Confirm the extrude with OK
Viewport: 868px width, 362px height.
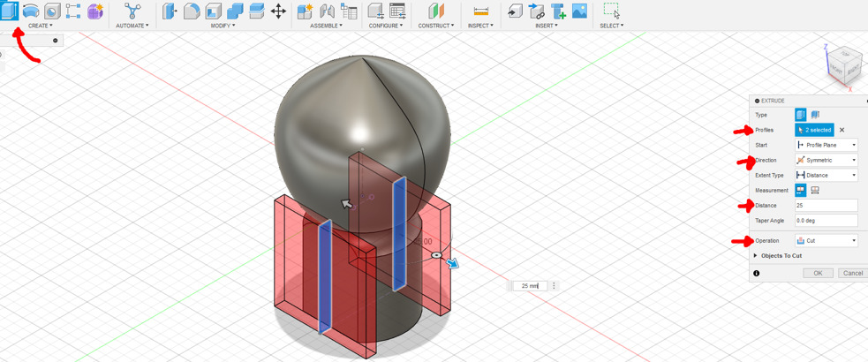[x=819, y=273]
